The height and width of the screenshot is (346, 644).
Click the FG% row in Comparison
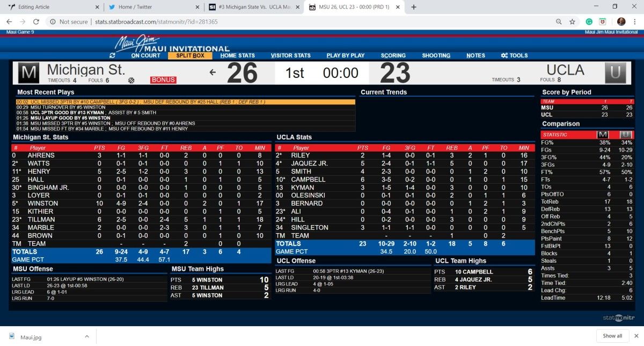587,142
